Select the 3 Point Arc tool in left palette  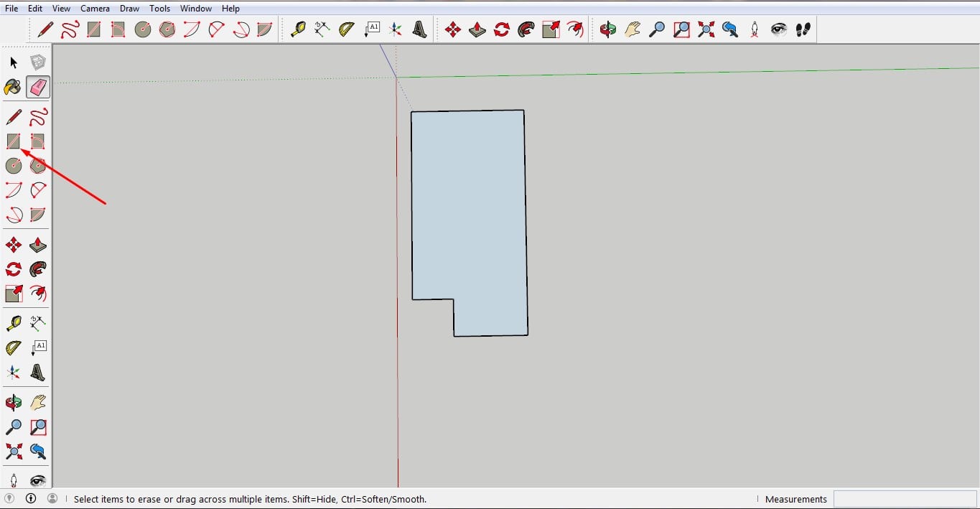14,215
